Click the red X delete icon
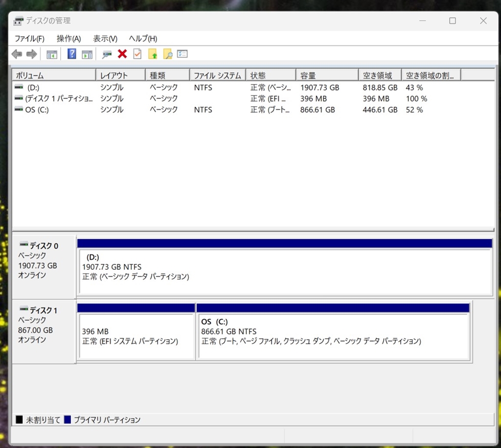 [122, 54]
